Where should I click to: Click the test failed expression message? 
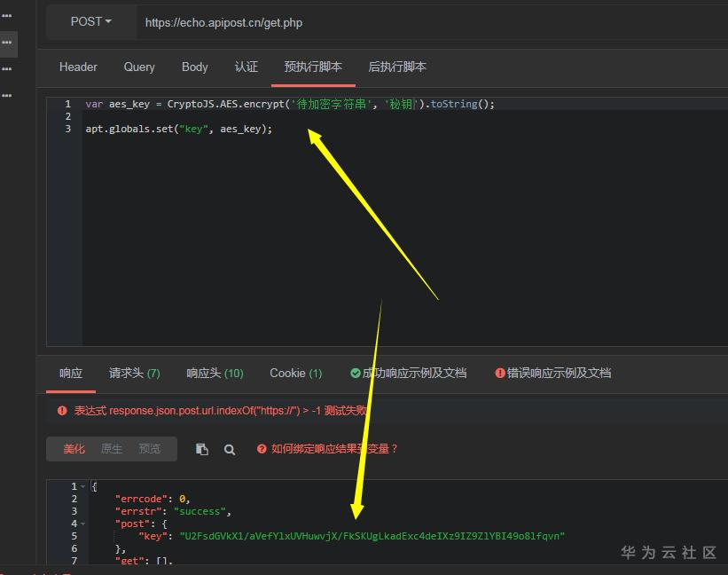point(221,411)
